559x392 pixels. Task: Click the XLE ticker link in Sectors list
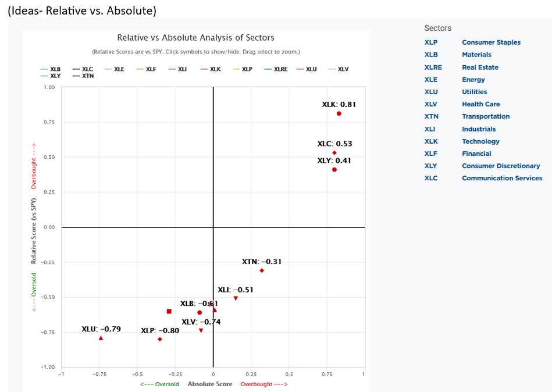click(431, 80)
